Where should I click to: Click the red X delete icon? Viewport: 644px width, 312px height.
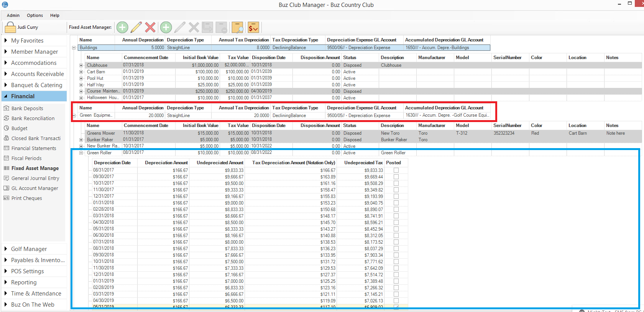tap(150, 27)
